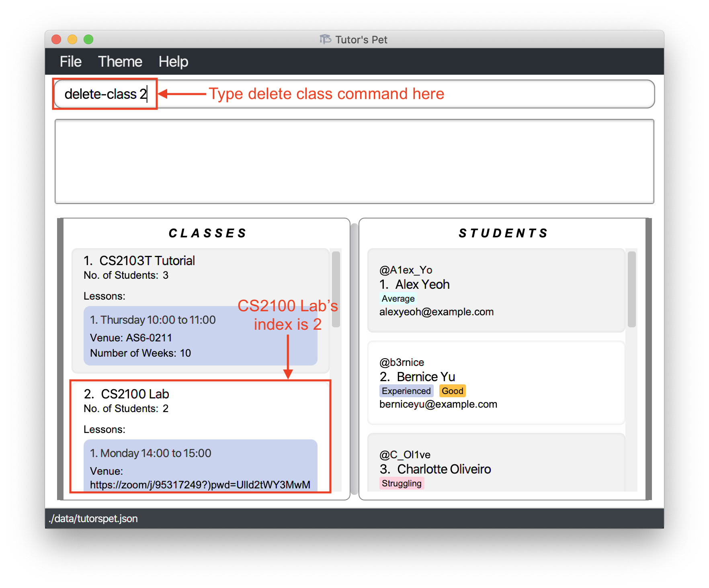
Task: Click the ./data/tutorspet.json status bar path
Action: tap(93, 519)
